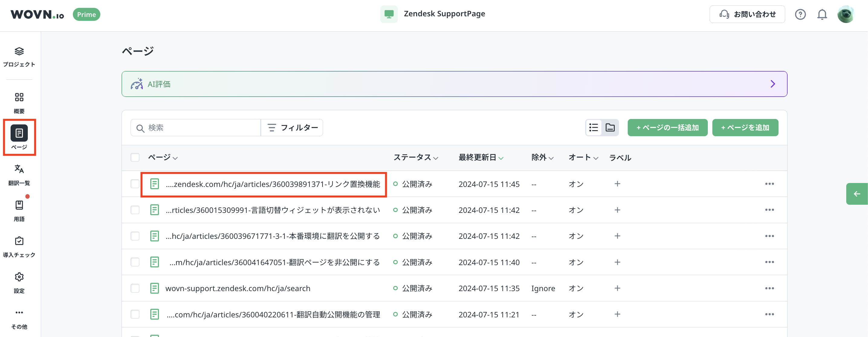
Task: Switch to folder view icon
Action: (610, 128)
